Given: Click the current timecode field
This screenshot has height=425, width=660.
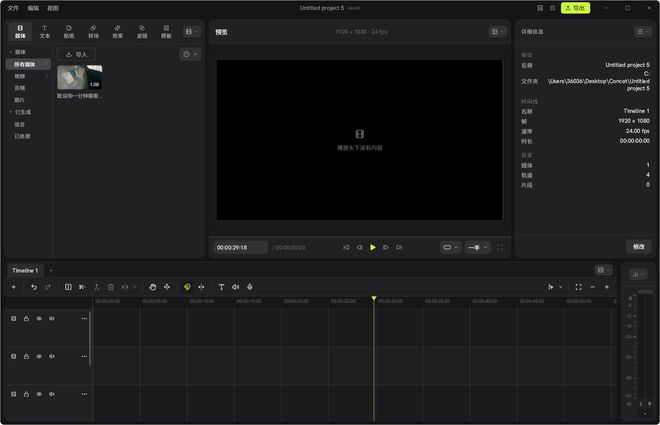Looking at the screenshot, I should pyautogui.click(x=240, y=247).
